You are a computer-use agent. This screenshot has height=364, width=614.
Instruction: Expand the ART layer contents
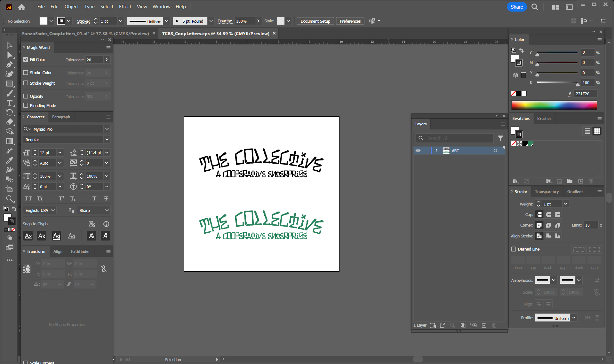436,151
